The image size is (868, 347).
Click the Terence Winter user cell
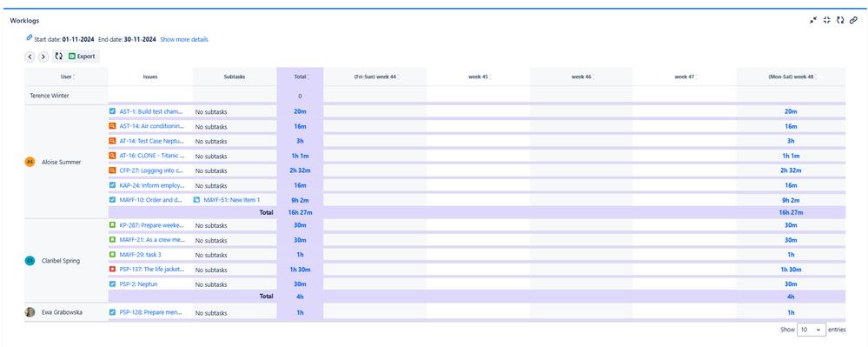66,96
